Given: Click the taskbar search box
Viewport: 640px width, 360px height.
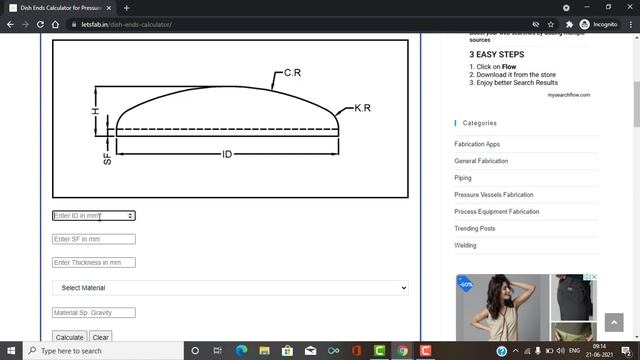Looking at the screenshot, I should [x=103, y=351].
